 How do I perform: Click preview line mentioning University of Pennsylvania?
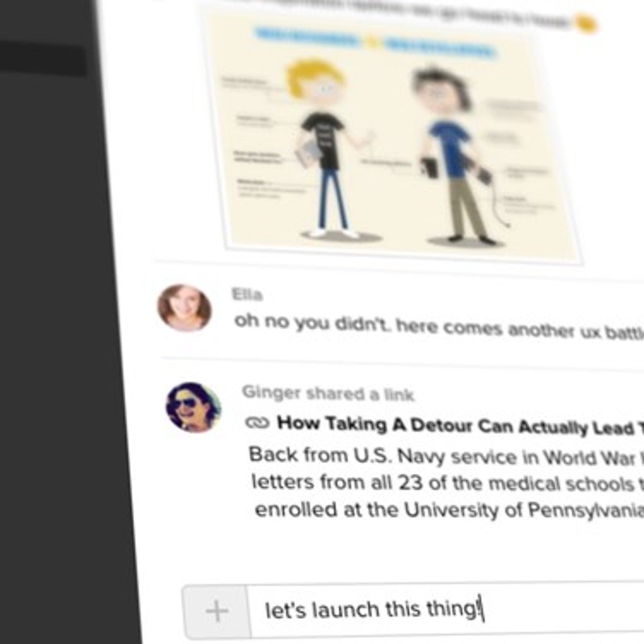tap(450, 510)
